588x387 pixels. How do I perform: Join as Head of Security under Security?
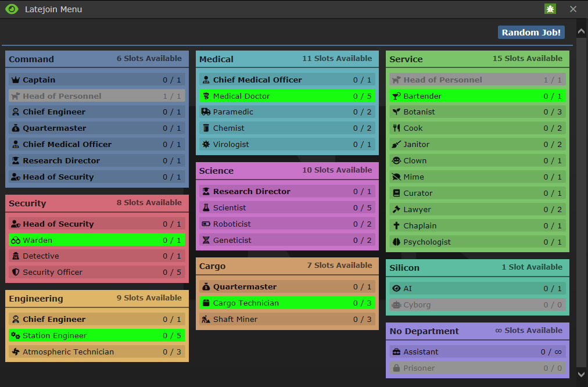[x=97, y=224]
